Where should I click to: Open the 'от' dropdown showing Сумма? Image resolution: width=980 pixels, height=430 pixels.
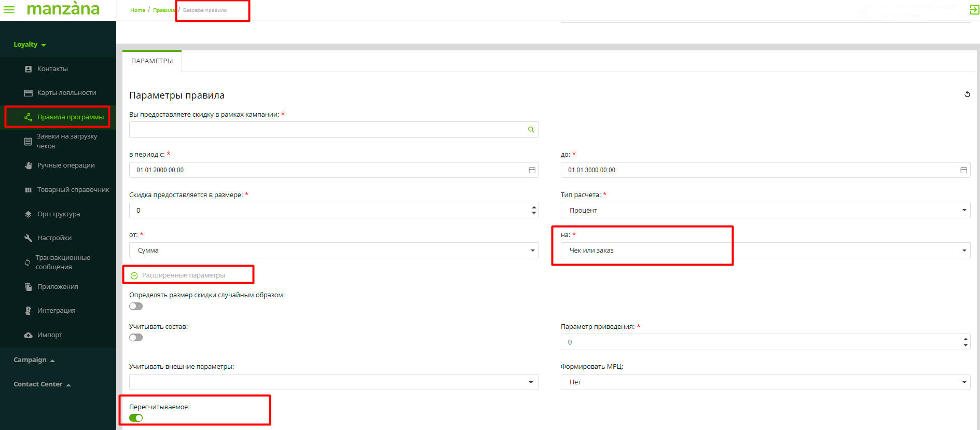pyautogui.click(x=334, y=251)
